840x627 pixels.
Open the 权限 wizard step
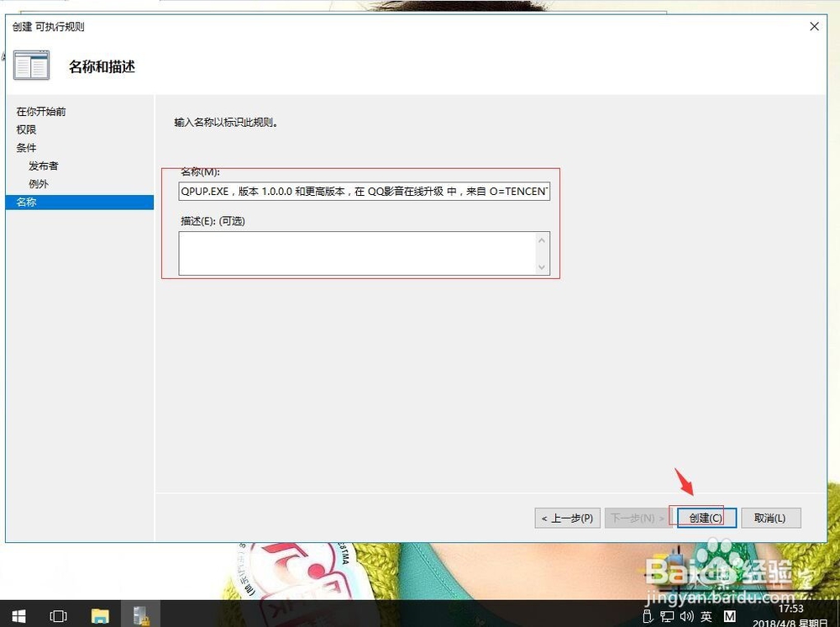tap(25, 129)
